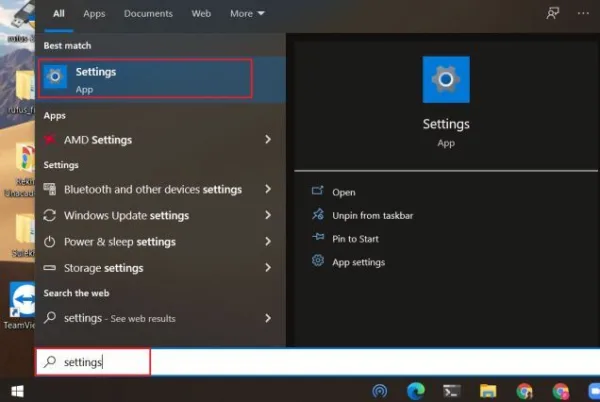This screenshot has width=600, height=402.
Task: Click the magnifier icon in search box
Action: click(50, 361)
